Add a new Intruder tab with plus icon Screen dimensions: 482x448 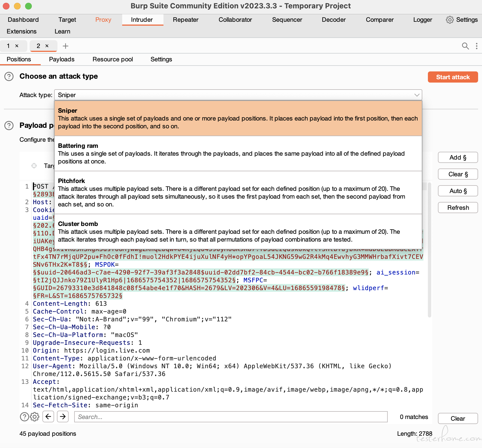click(x=66, y=46)
